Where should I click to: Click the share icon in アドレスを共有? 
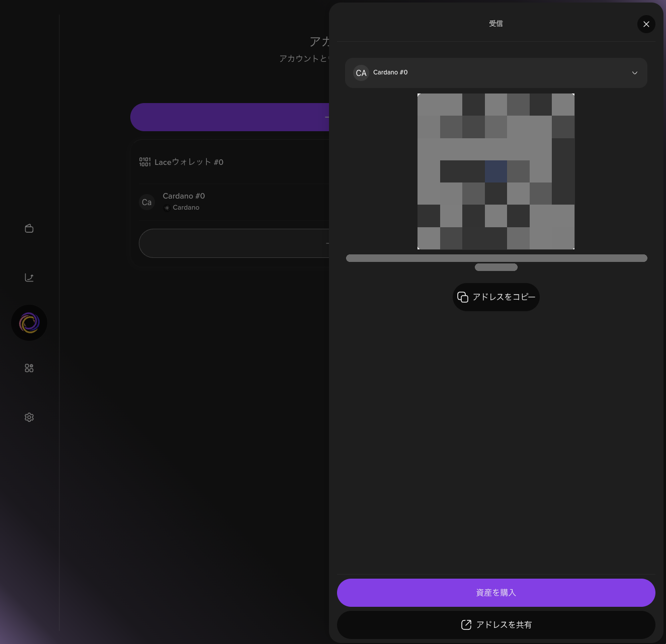click(x=466, y=625)
